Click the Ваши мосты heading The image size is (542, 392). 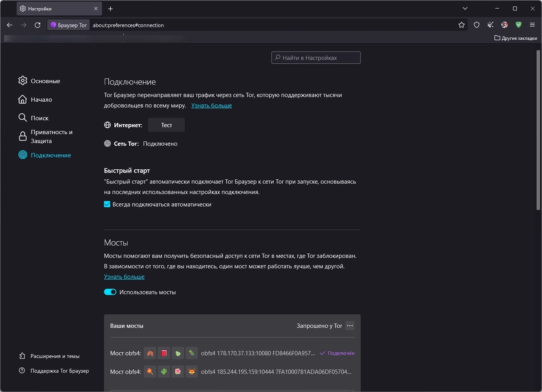click(127, 326)
